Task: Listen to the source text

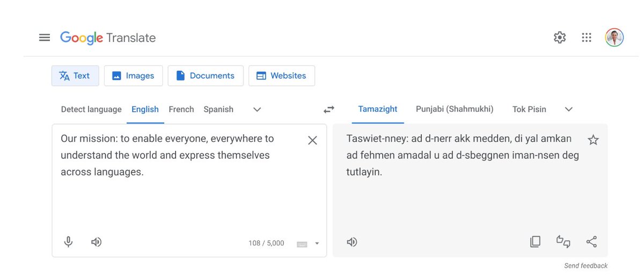Action: click(x=96, y=242)
